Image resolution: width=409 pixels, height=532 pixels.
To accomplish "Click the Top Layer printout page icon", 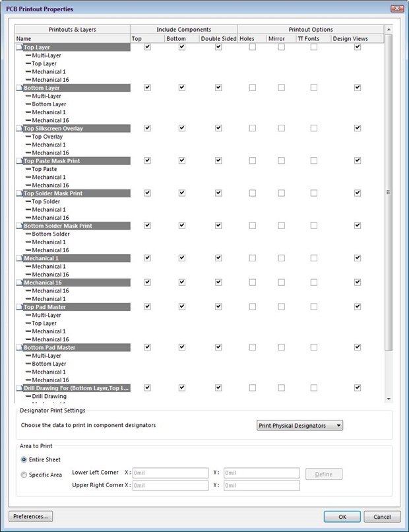I will coord(19,48).
